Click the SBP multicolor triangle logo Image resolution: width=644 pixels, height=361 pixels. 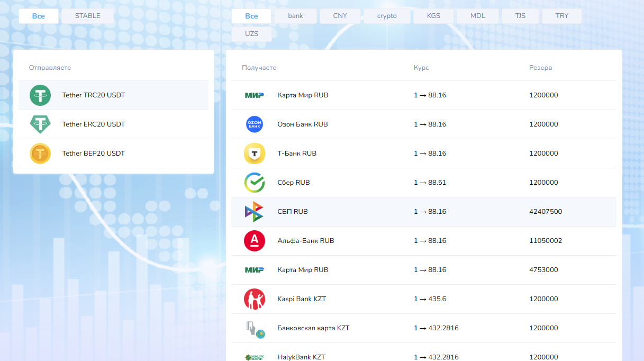[255, 212]
